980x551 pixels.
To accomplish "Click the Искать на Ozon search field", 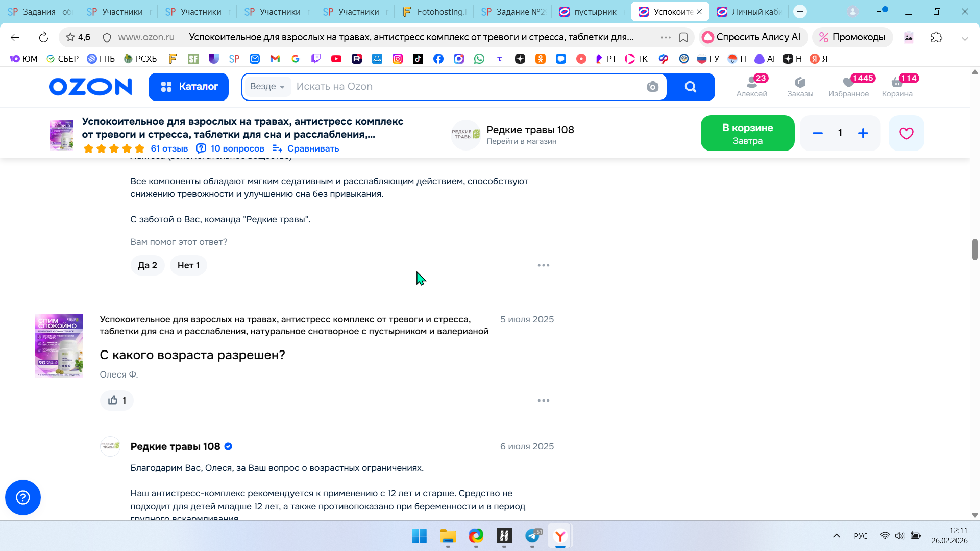I will pyautogui.click(x=459, y=87).
